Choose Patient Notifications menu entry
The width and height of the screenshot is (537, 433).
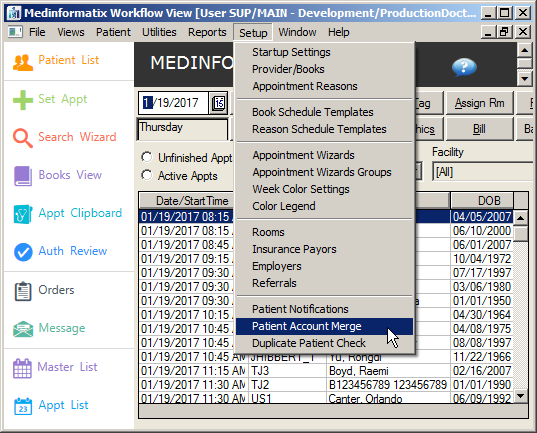pyautogui.click(x=324, y=309)
